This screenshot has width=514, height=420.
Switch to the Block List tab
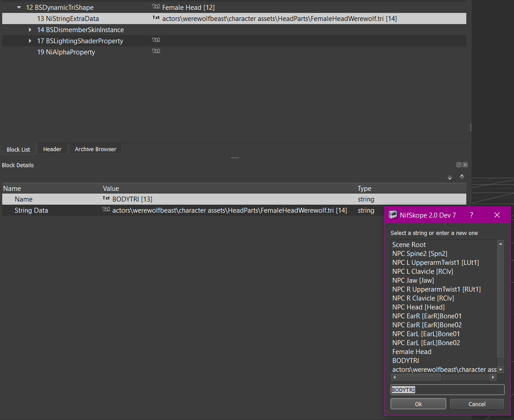click(18, 149)
